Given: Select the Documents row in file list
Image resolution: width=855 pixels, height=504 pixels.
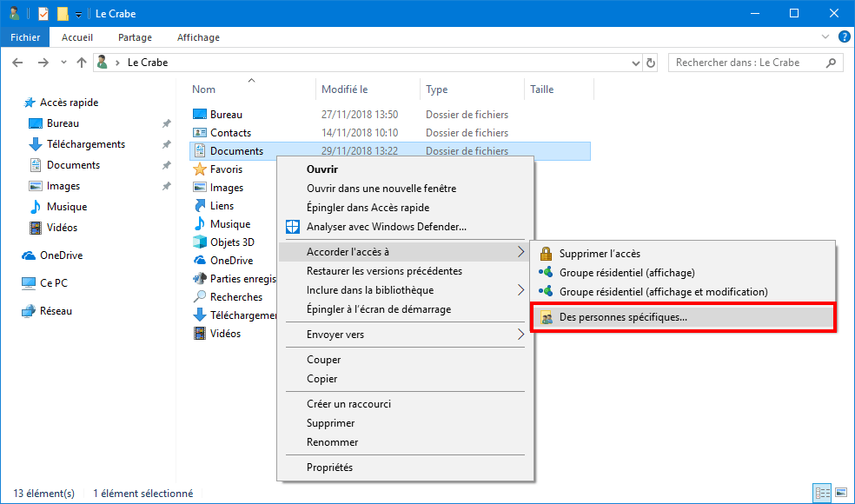Looking at the screenshot, I should [x=390, y=151].
